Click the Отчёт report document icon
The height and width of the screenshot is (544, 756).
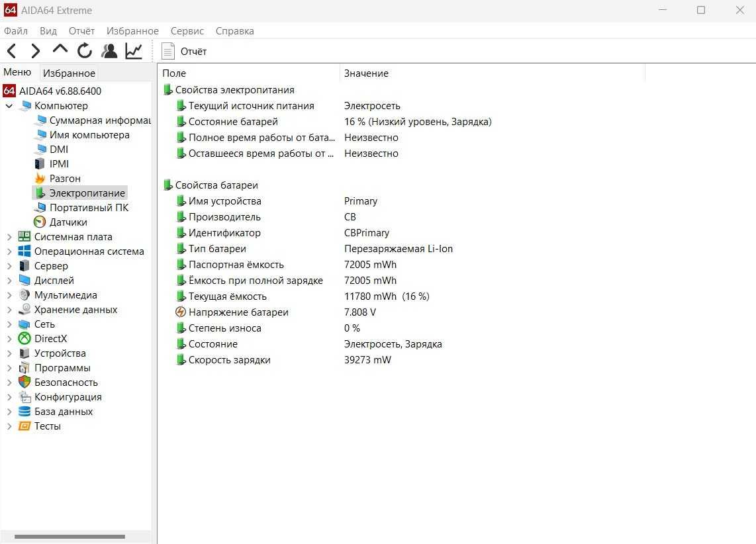point(167,51)
